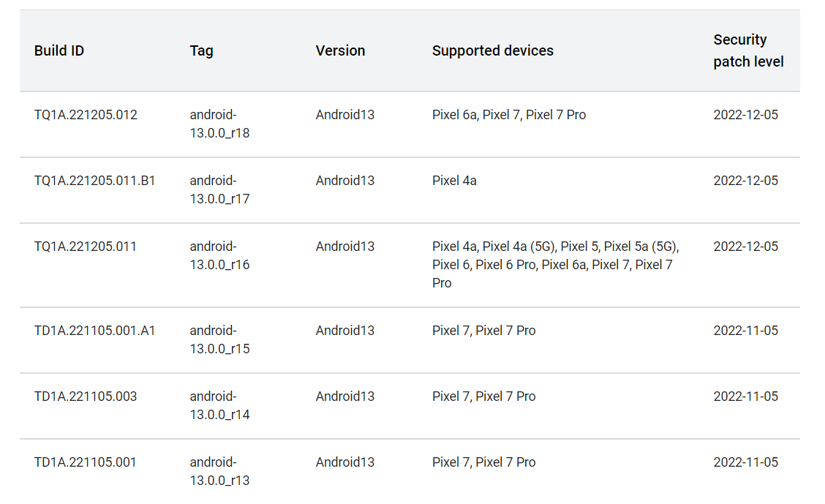825x504 pixels.
Task: Click the Version column header
Action: (340, 51)
